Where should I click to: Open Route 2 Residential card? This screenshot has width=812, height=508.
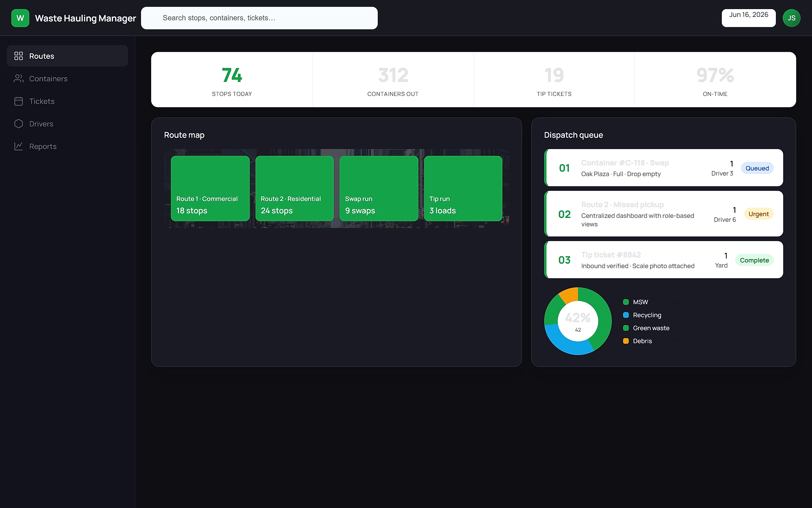[x=294, y=189]
